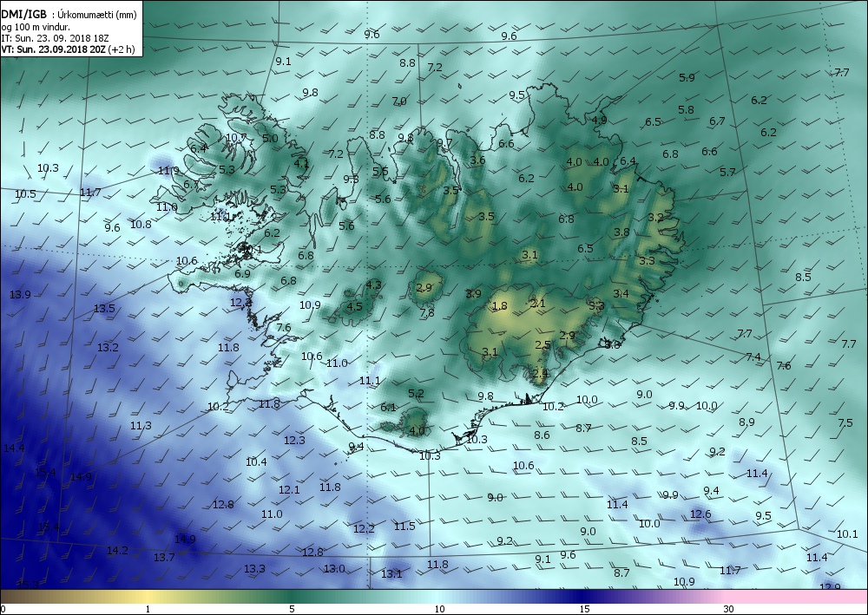Viewport: 868px width, 615px height.
Task: Click the value 10.8 on the map
Action: coord(141,224)
